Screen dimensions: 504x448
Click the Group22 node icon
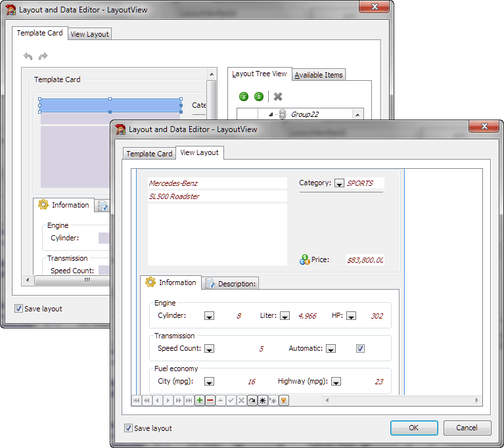(x=283, y=114)
